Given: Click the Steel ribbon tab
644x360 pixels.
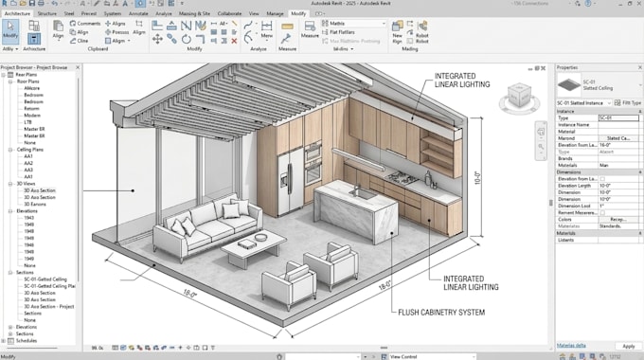Looking at the screenshot, I should coord(69,13).
